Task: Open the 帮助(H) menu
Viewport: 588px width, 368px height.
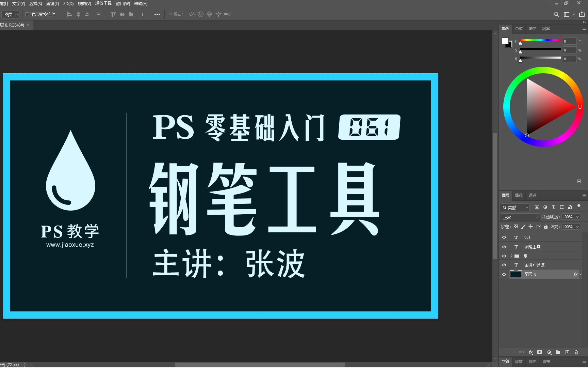Action: [141, 4]
